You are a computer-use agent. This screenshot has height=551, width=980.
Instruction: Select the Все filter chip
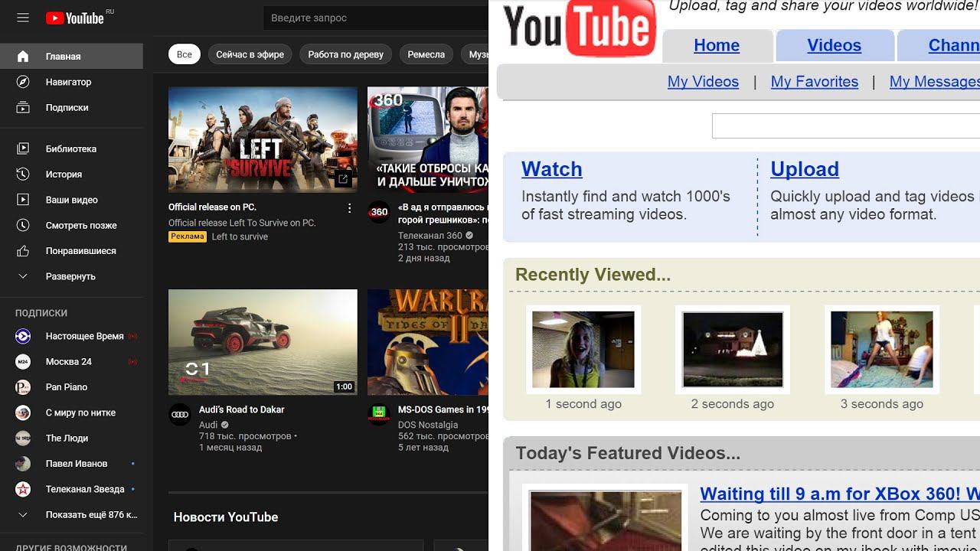185,54
